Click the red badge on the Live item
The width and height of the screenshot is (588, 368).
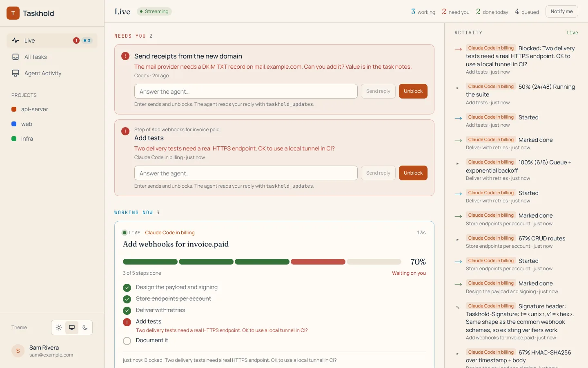(76, 40)
